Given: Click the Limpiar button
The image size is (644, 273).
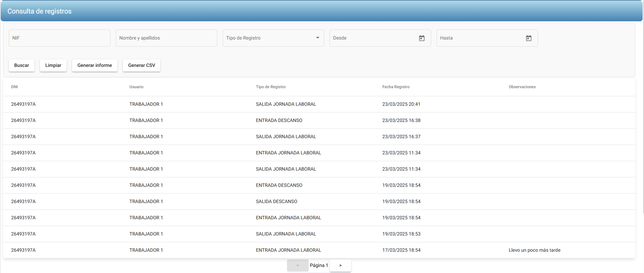Looking at the screenshot, I should (x=53, y=65).
